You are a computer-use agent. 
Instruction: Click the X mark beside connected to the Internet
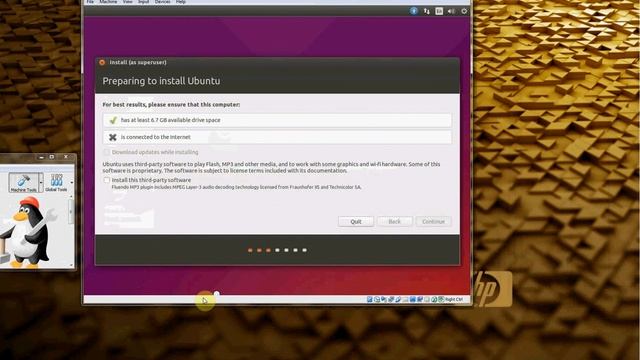click(x=113, y=137)
